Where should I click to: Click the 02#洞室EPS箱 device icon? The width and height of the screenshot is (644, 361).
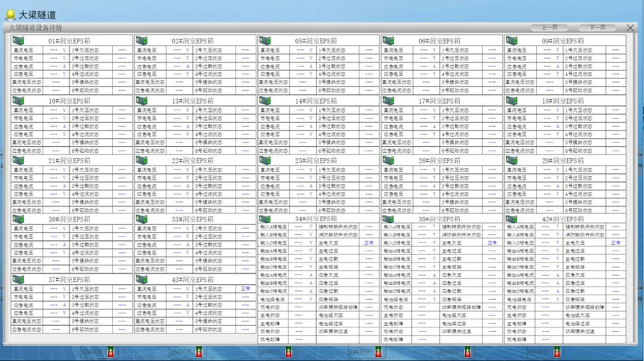pos(142,41)
